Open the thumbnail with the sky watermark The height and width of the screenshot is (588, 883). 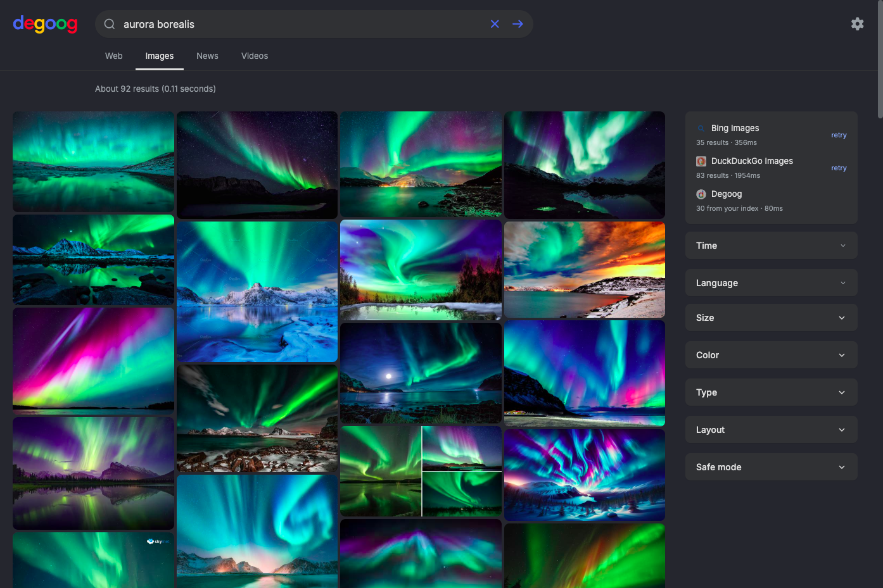coord(93,560)
